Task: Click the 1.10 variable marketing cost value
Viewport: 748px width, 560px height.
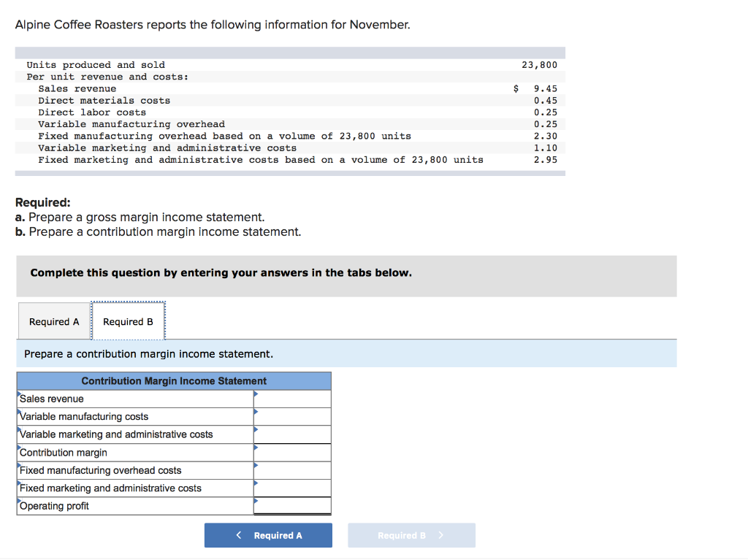Action: [545, 148]
